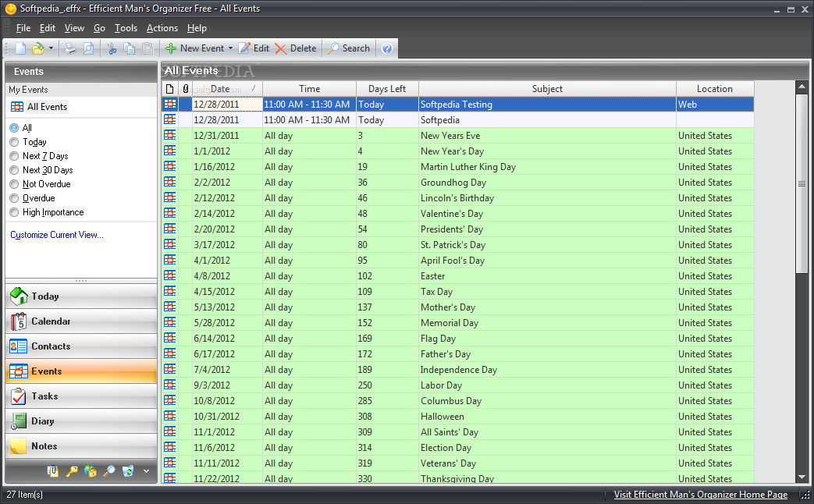Expand the New Event dropdown arrow
This screenshot has height=504, width=814.
[230, 48]
